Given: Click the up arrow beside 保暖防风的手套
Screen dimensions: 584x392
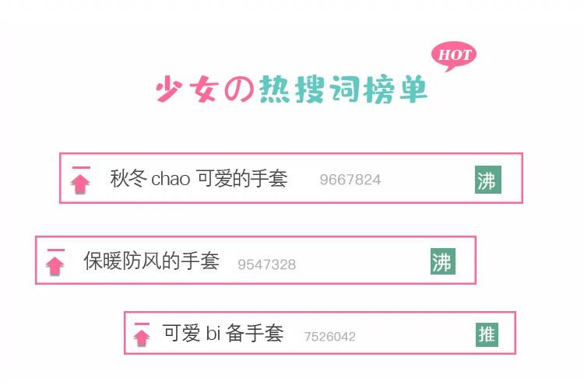Looking at the screenshot, I should pyautogui.click(x=55, y=264).
